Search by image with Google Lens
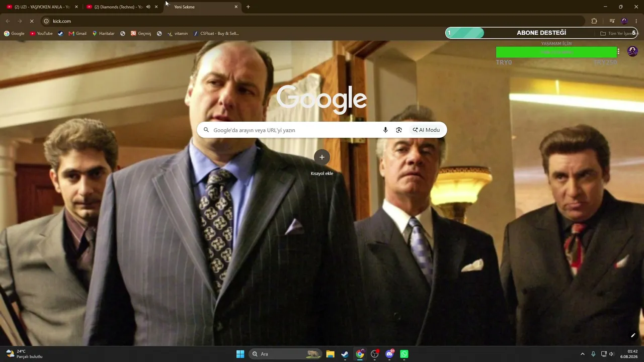Screen dimensions: 644x362 [x=399, y=130]
